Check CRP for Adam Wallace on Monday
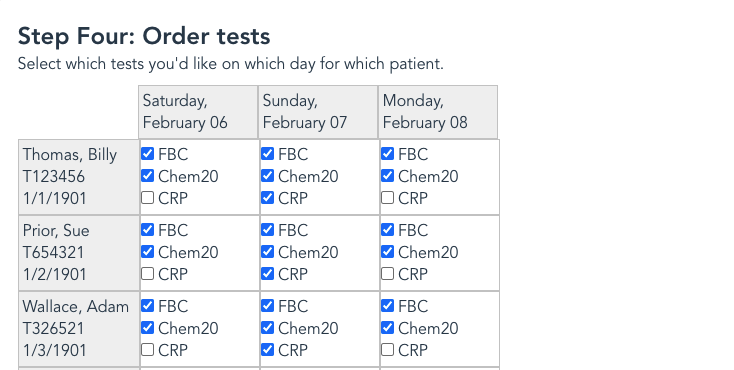This screenshot has height=370, width=734. click(x=387, y=349)
